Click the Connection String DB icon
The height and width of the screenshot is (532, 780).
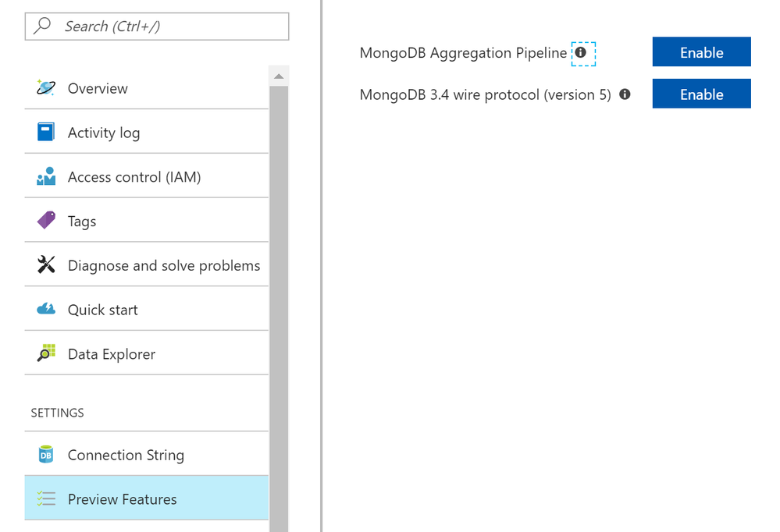[46, 454]
